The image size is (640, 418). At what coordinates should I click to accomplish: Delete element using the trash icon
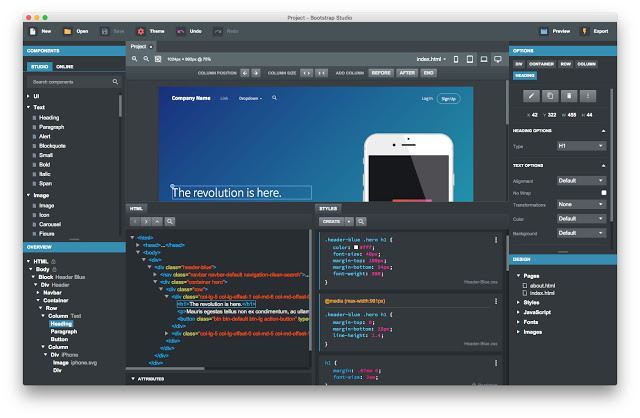point(568,96)
